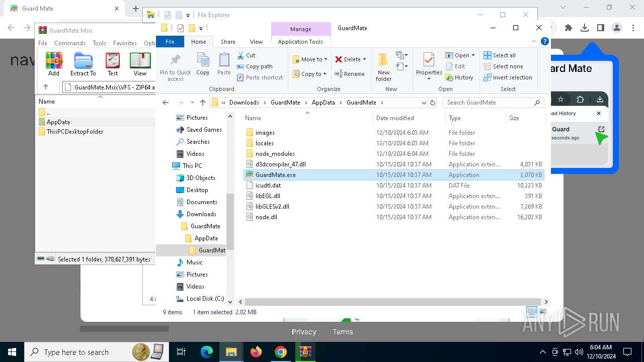The width and height of the screenshot is (644, 362).
Task: Click the Cut scissors option
Action: click(x=247, y=55)
